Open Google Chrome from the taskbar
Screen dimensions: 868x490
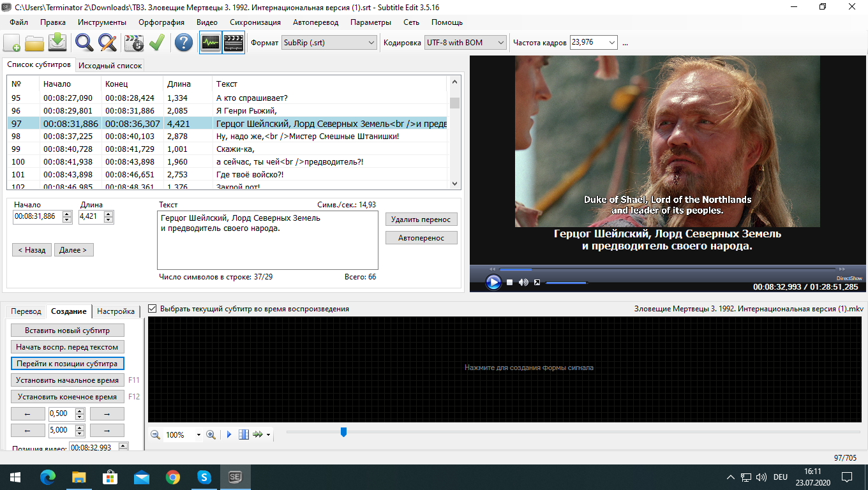[173, 477]
